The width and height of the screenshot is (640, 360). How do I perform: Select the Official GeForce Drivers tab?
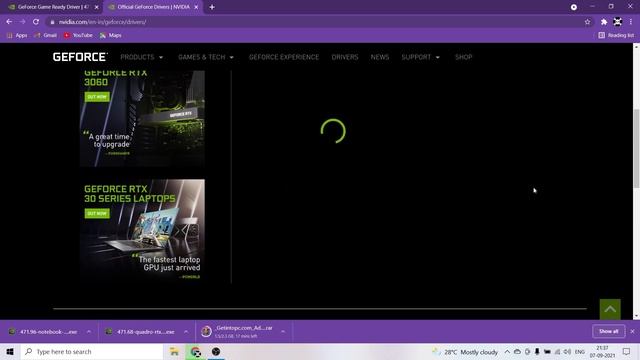pos(152,7)
